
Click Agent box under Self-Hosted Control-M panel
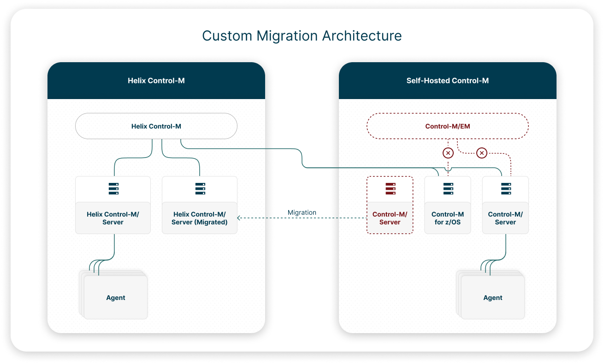click(493, 298)
